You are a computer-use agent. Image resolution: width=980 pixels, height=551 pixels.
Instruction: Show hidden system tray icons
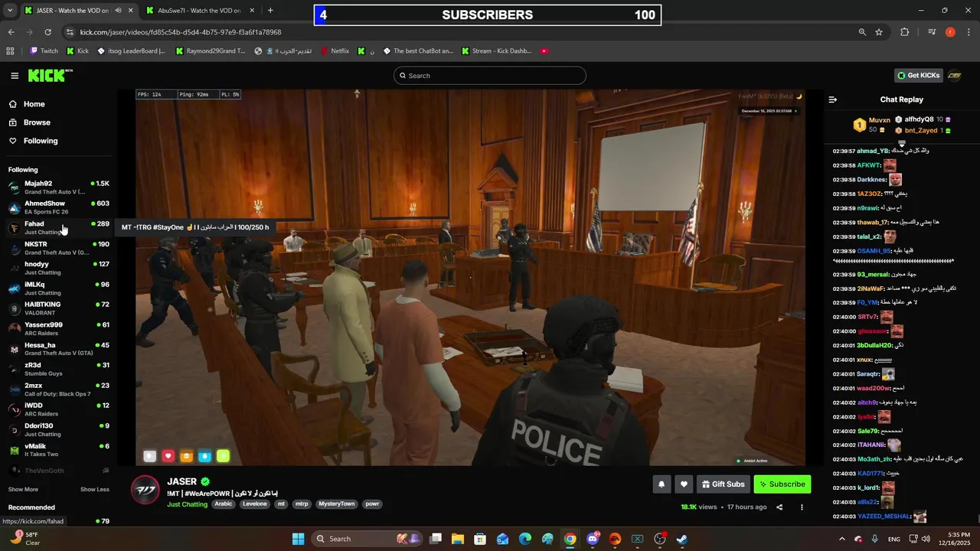pos(842,539)
